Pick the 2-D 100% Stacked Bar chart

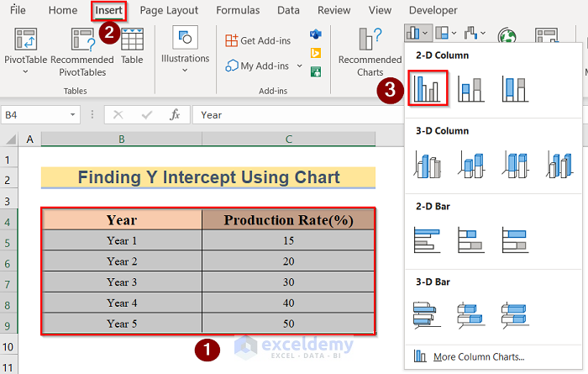515,240
